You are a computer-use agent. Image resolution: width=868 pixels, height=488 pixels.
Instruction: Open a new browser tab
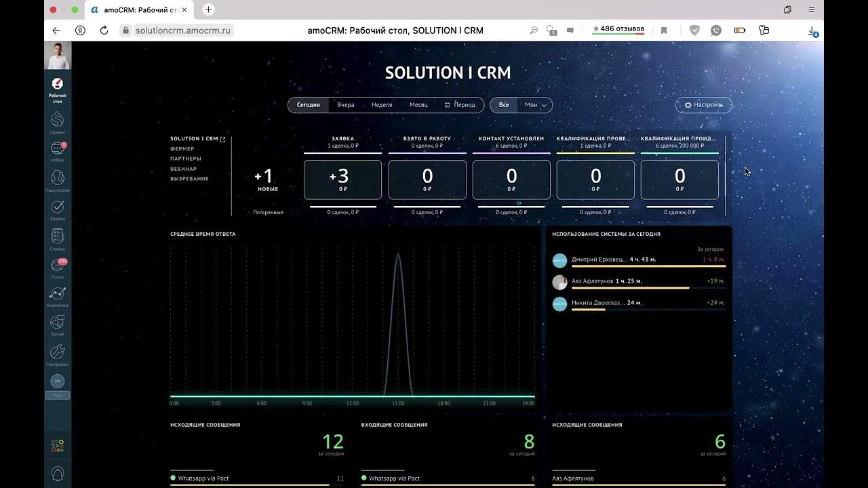click(208, 9)
